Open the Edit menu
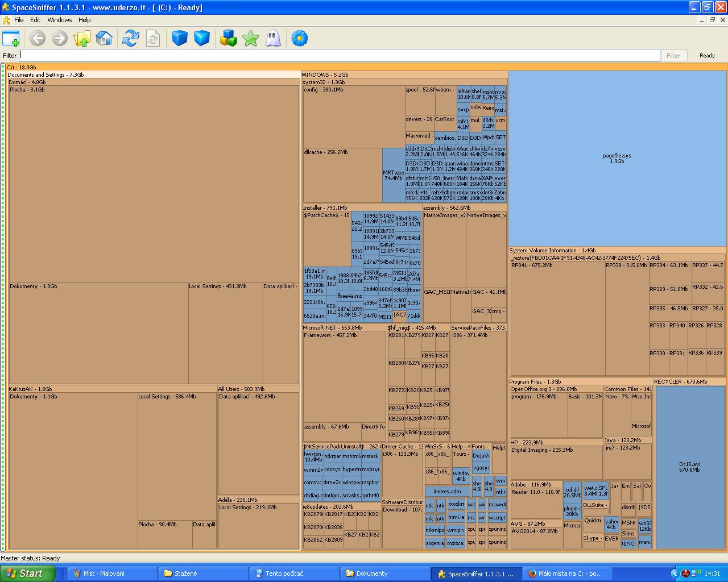The image size is (728, 582). point(35,20)
